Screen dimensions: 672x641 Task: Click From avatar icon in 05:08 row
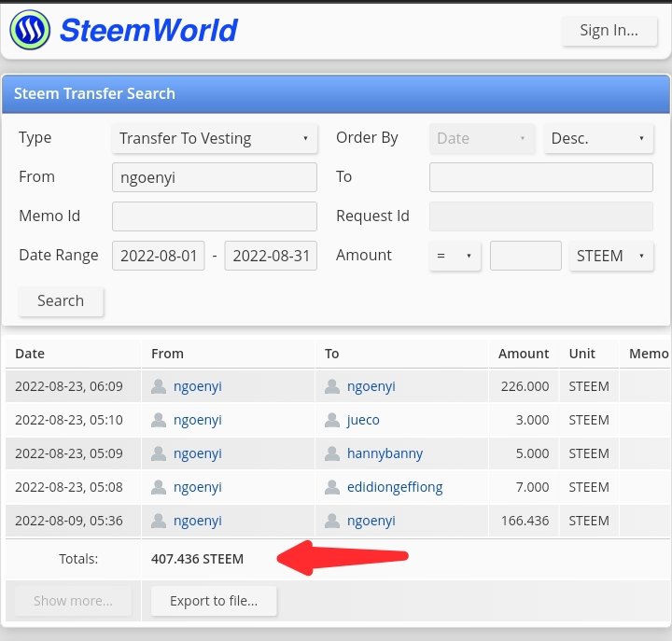[159, 487]
